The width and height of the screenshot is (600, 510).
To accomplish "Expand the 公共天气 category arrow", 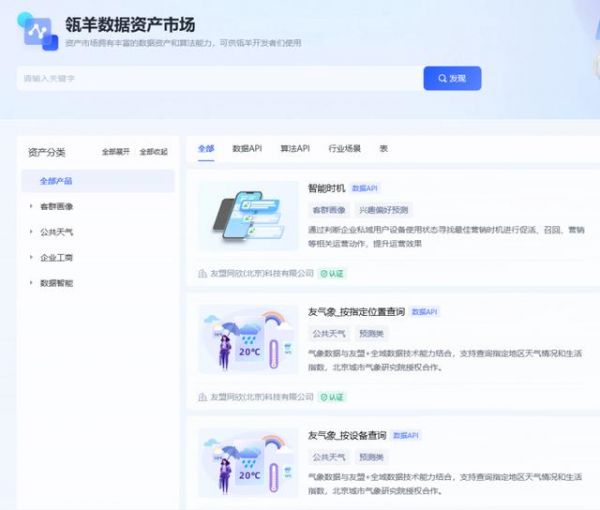I will (31, 232).
